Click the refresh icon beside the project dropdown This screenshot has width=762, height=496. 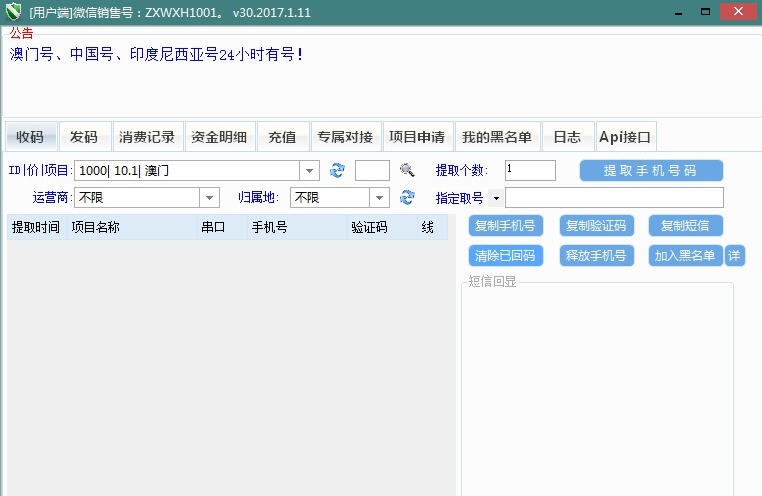click(x=337, y=171)
